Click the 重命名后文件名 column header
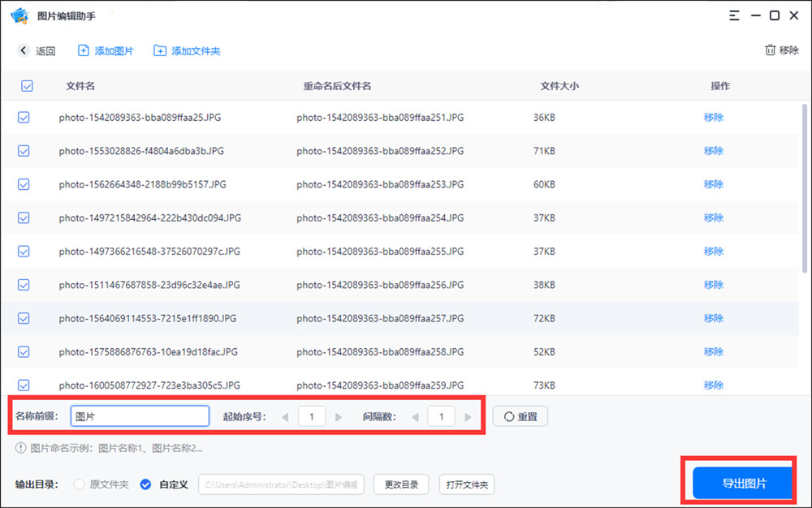Viewport: 812px width, 508px height. (337, 86)
